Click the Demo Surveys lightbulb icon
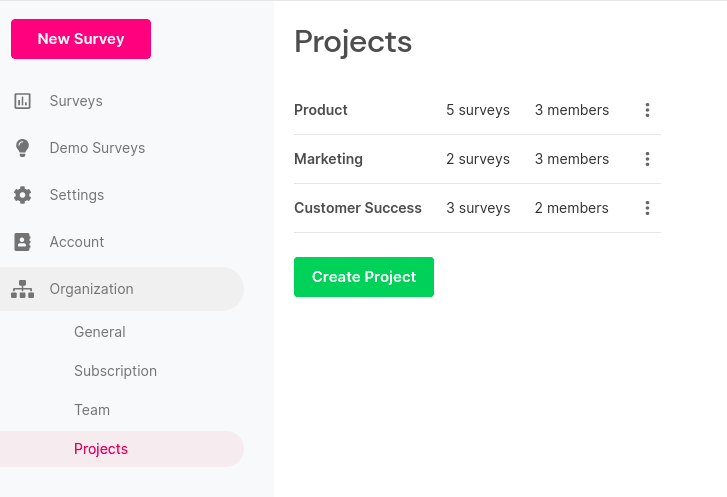727x497 pixels. click(22, 148)
